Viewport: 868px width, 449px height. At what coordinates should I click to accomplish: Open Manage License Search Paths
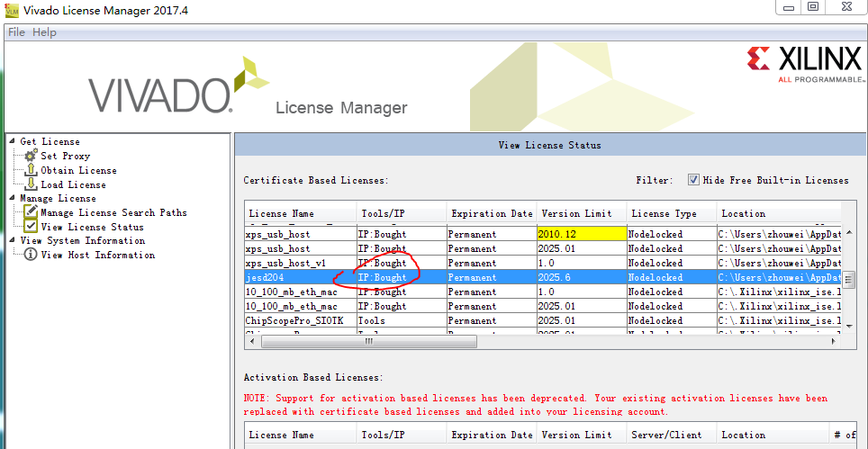click(x=114, y=212)
